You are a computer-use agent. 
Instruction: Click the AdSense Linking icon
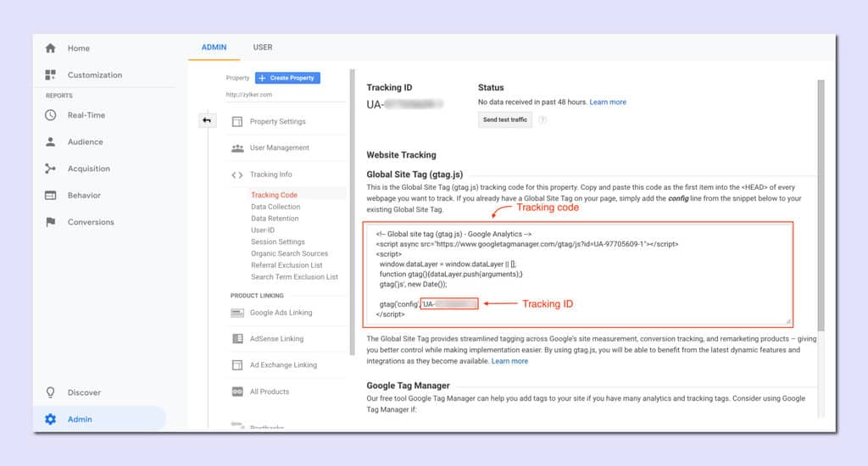point(237,339)
